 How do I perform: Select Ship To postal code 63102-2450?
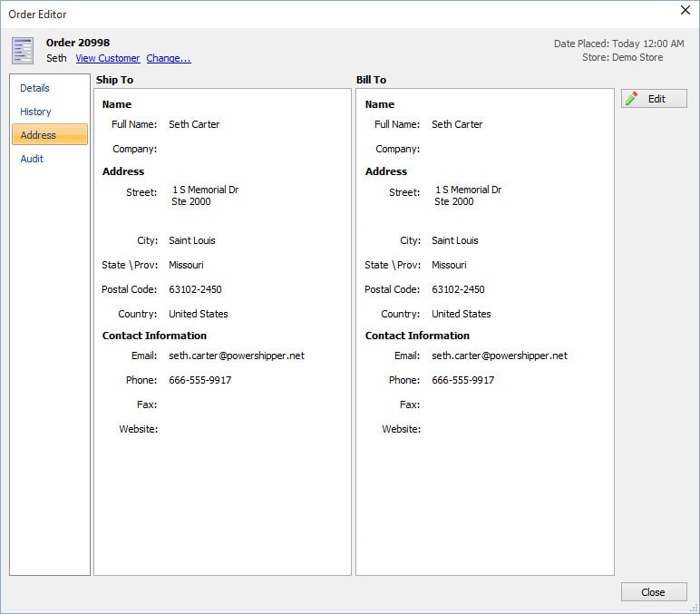click(x=195, y=289)
